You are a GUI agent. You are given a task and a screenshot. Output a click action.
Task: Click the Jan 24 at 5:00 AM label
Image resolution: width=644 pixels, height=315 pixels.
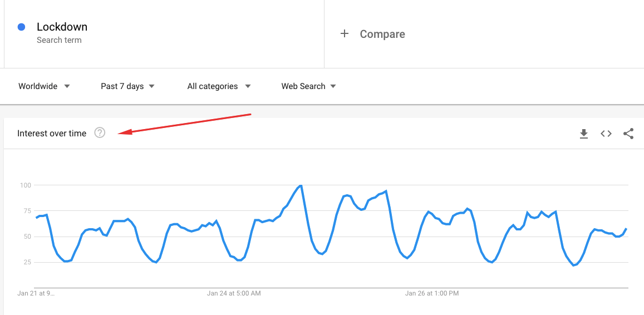tap(234, 293)
